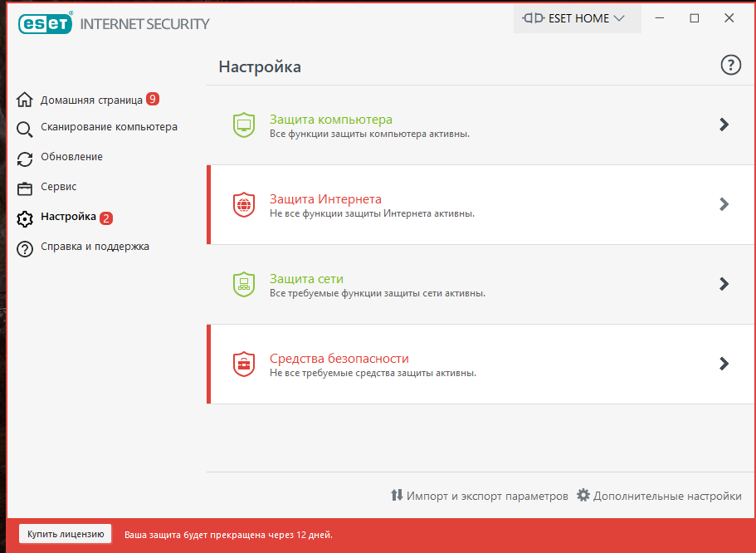Open the Обновление section
The width and height of the screenshot is (756, 553).
tap(72, 157)
